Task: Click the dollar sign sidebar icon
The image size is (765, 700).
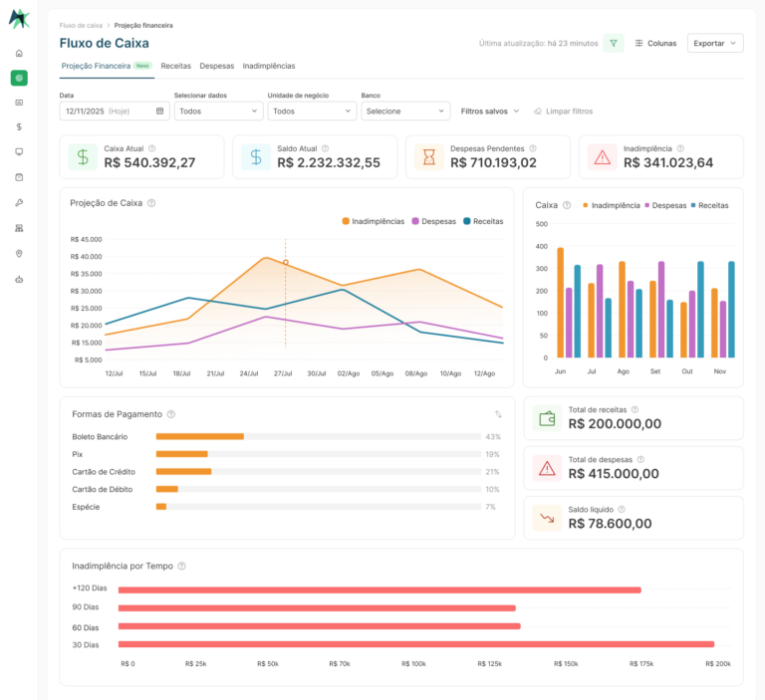Action: 19,126
